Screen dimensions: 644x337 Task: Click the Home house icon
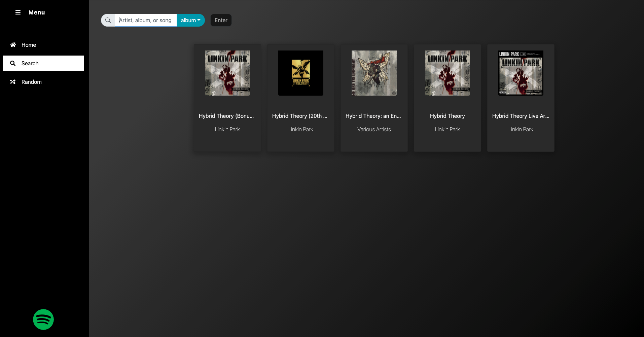[13, 45]
